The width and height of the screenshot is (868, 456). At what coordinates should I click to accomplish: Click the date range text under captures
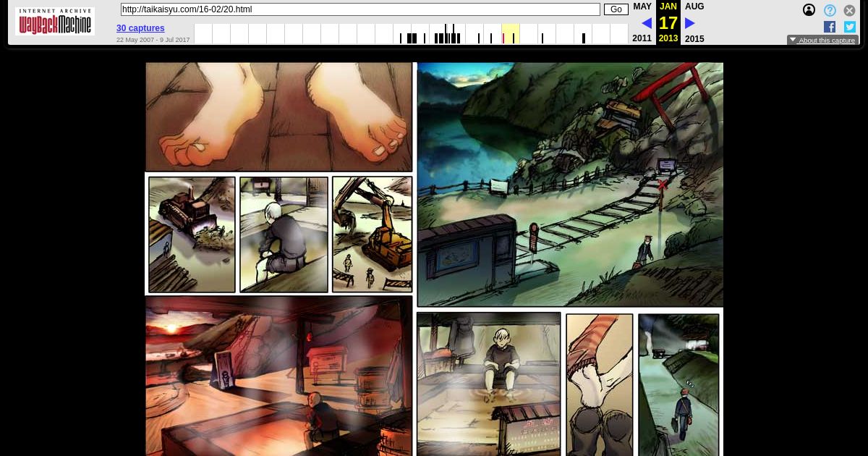click(153, 40)
